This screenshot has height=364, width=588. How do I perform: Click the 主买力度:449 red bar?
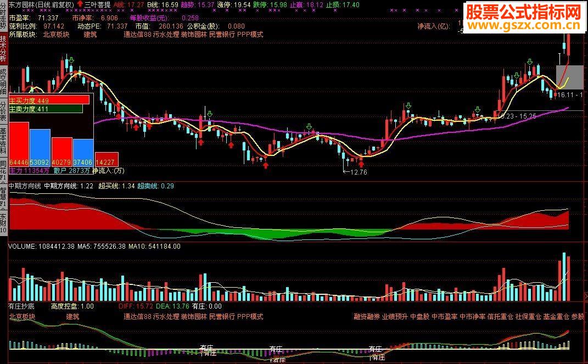tap(49, 100)
